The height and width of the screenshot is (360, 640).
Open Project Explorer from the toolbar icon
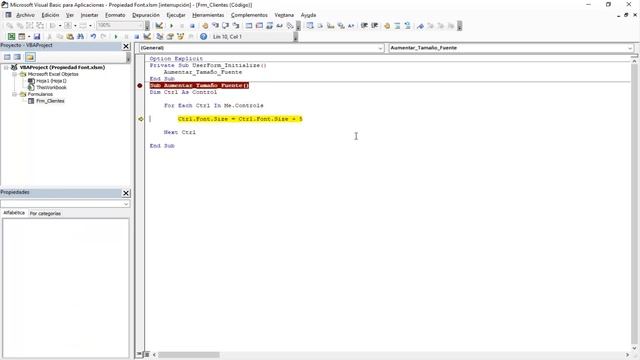pyautogui.click(x=160, y=37)
